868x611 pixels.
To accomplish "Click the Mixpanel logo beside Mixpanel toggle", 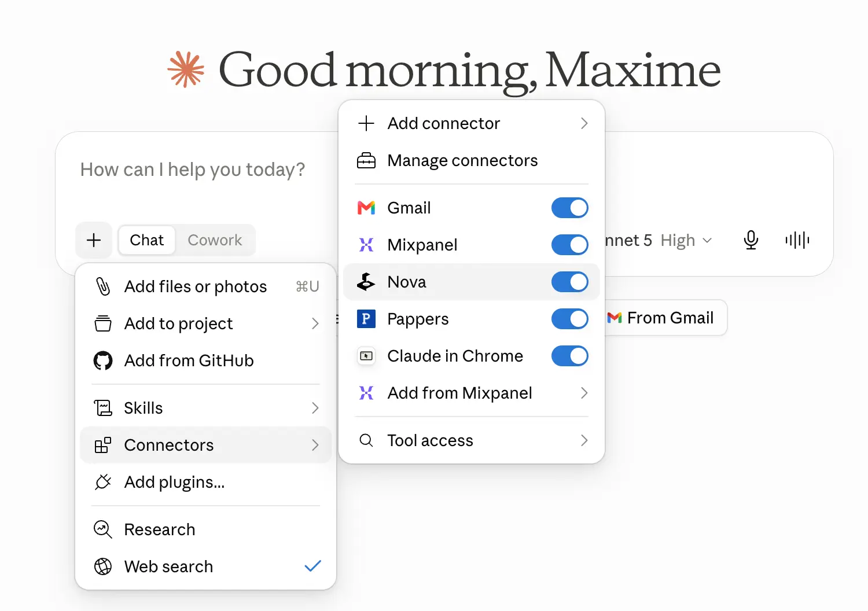I will [x=366, y=245].
